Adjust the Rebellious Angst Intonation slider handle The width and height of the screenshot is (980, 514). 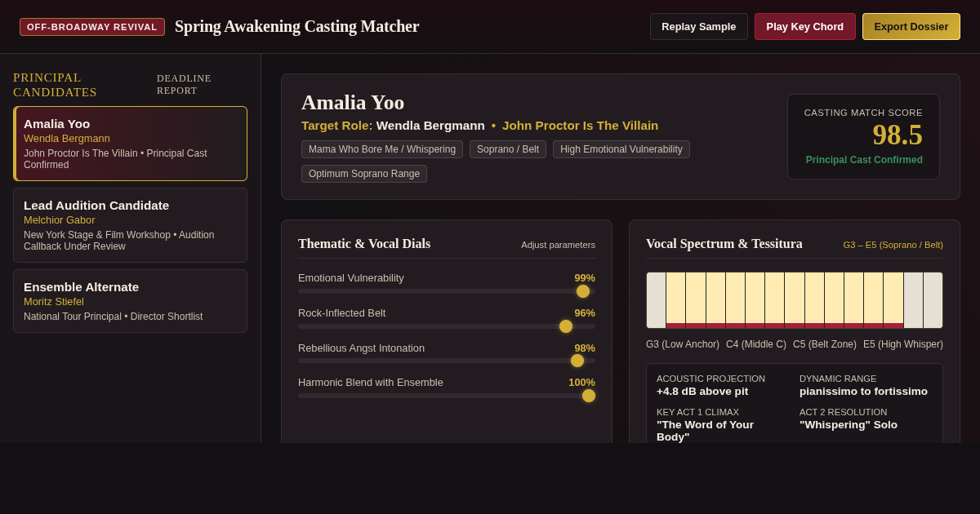pyautogui.click(x=577, y=361)
